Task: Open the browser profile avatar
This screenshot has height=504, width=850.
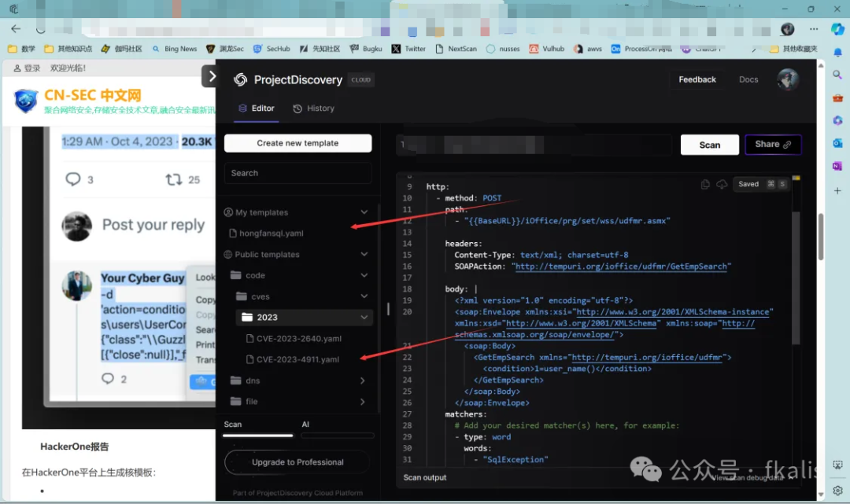Action: tap(788, 28)
